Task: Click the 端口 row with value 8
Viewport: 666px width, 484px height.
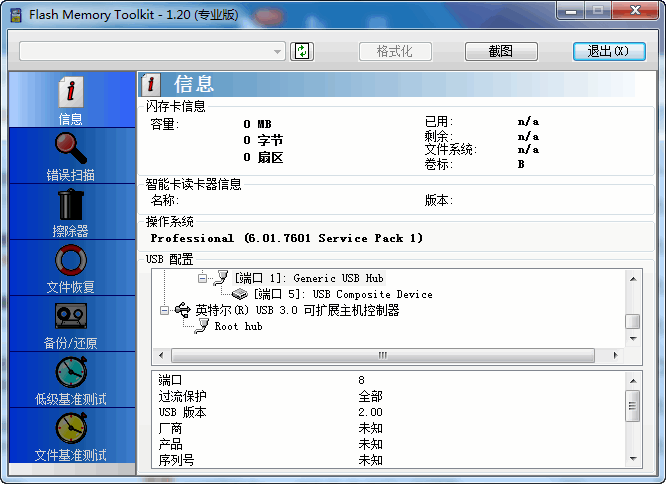Action: pyautogui.click(x=388, y=380)
